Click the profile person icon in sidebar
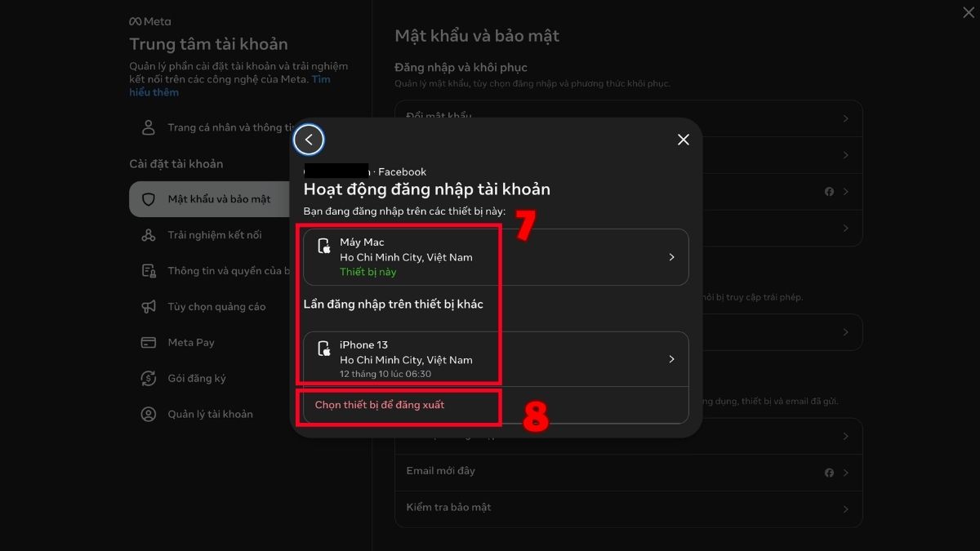 (x=148, y=127)
